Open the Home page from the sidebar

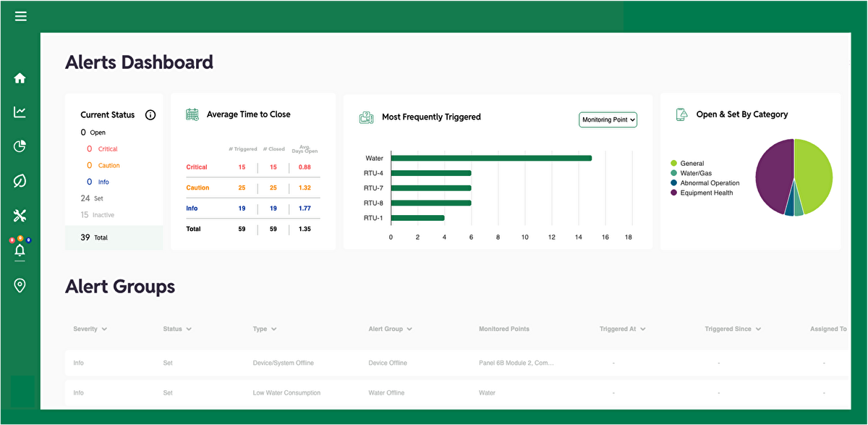pos(20,77)
